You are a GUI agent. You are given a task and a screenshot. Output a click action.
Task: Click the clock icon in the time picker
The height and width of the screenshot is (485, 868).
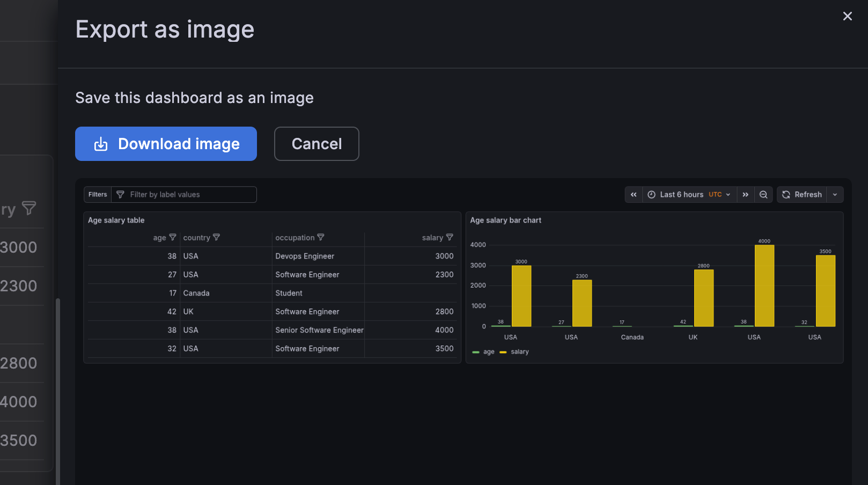[x=651, y=194]
